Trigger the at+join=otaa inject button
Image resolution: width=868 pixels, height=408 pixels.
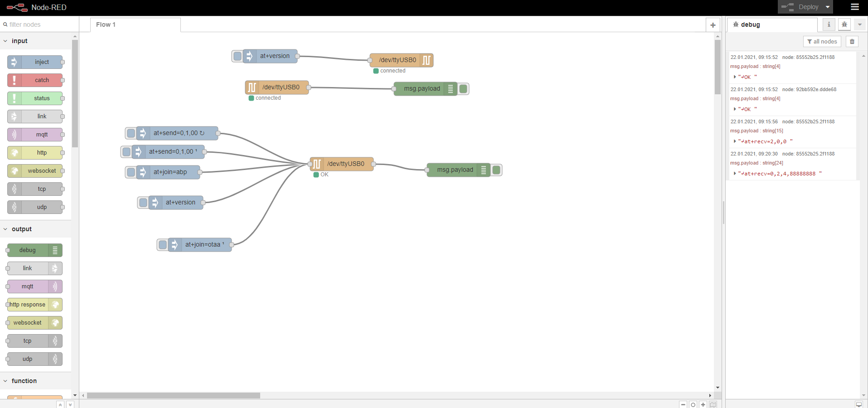coord(163,245)
